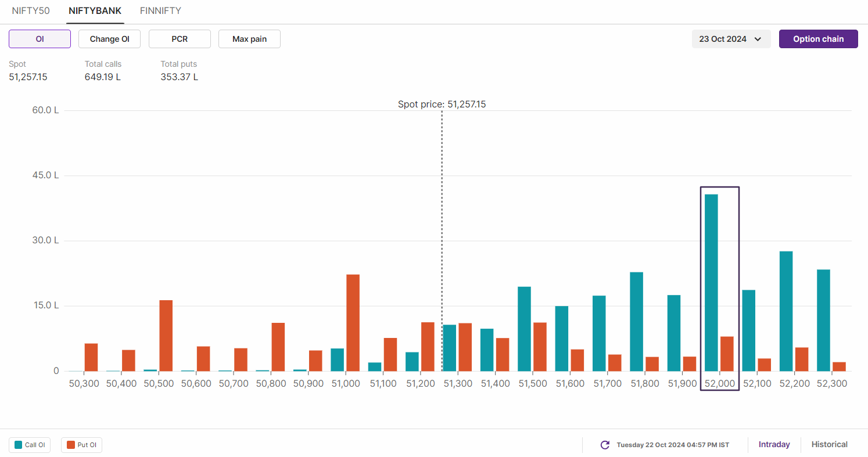Screen dimensions: 868x457
Task: Click the 50,300 strike axis label
Action: click(84, 384)
